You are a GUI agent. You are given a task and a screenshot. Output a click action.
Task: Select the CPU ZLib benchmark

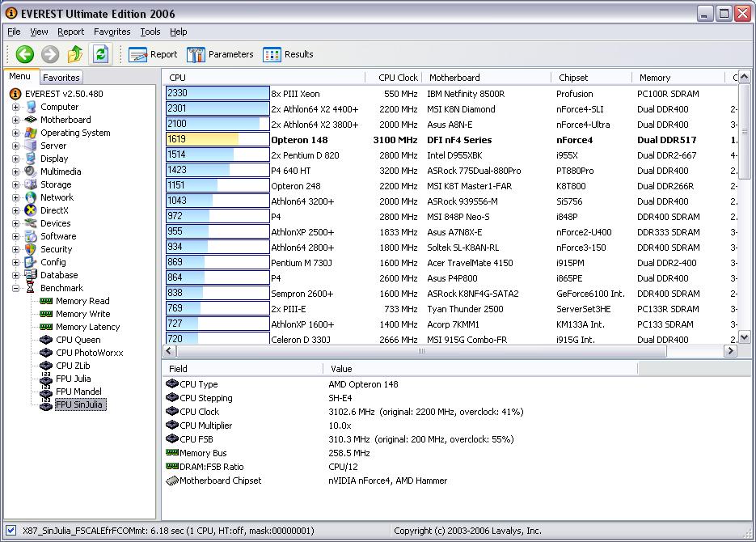tap(73, 366)
